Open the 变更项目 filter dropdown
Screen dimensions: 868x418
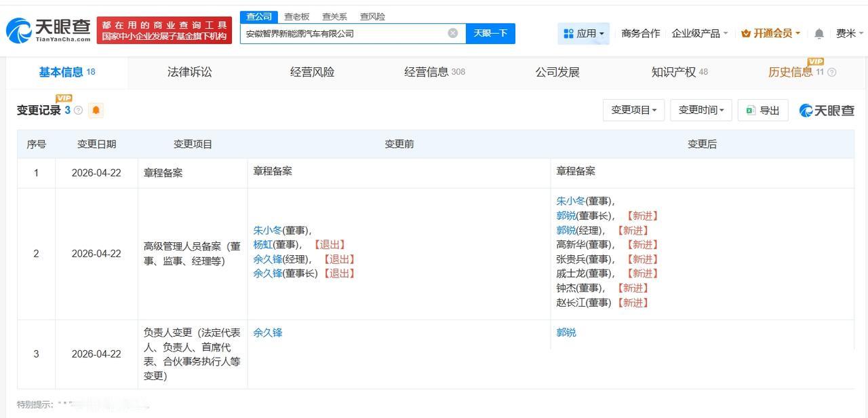(x=633, y=110)
